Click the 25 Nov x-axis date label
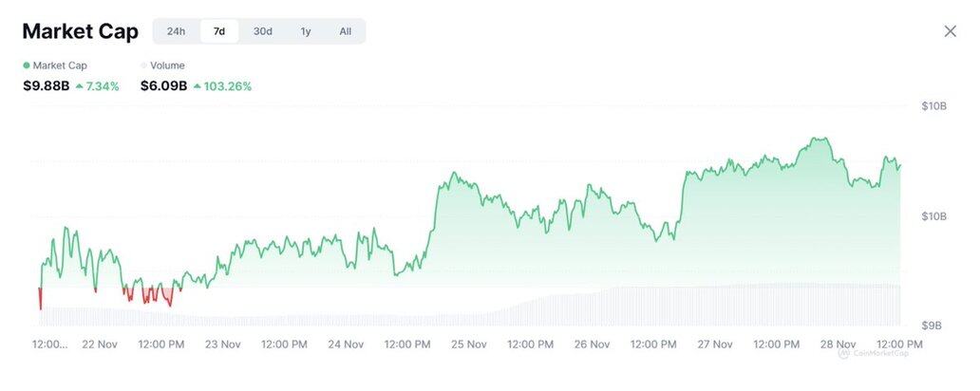The height and width of the screenshot is (391, 980). coord(469,344)
